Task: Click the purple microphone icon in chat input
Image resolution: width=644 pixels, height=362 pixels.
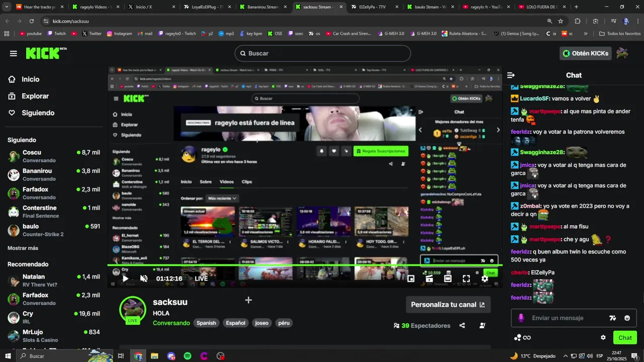Action: 521,318
